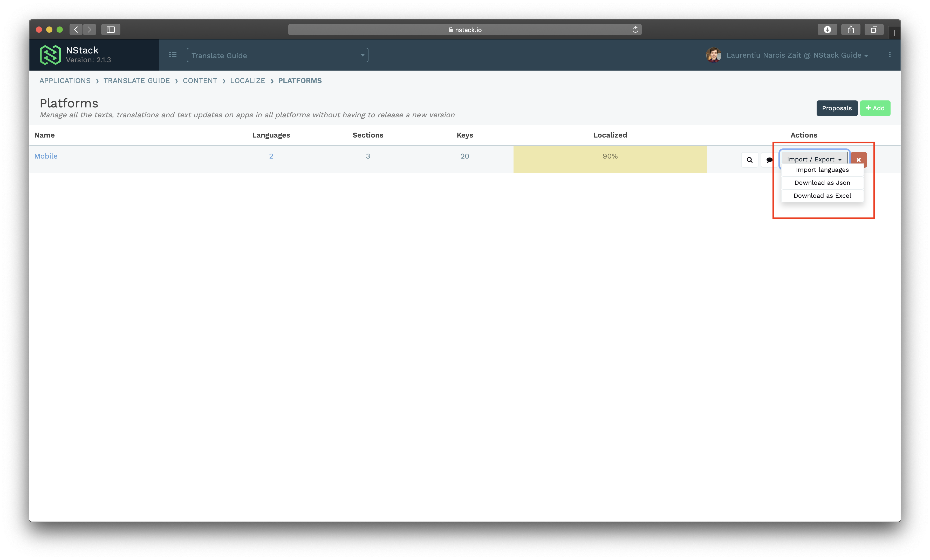Open the applications grid icon
930x560 pixels.
coord(173,55)
